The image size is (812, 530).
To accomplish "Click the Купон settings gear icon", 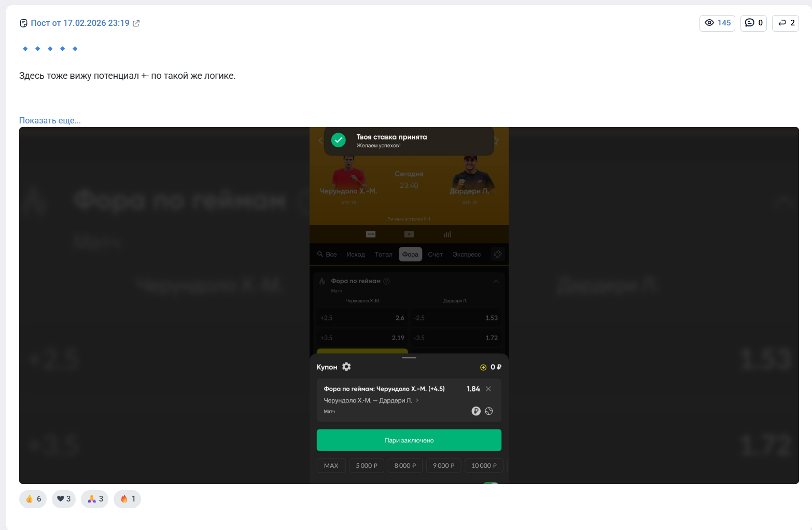I will (346, 367).
